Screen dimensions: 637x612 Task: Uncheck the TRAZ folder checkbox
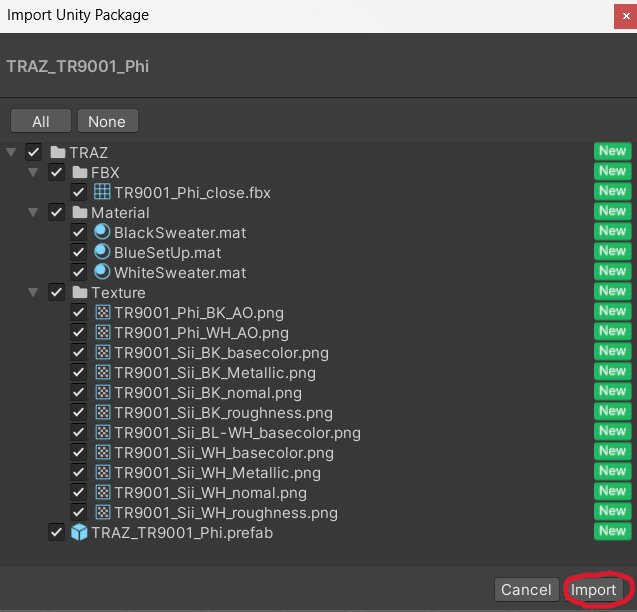[x=34, y=152]
